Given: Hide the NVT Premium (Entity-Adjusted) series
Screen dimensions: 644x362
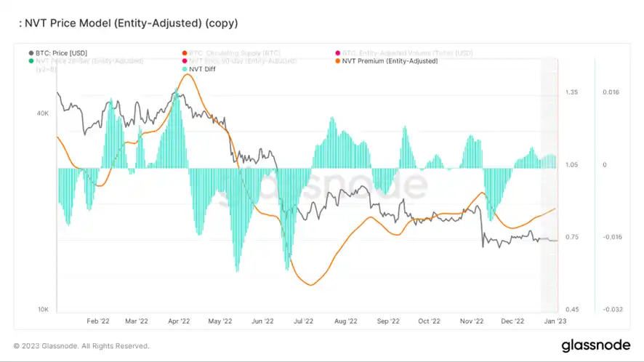Looking at the screenshot, I should coord(387,61).
